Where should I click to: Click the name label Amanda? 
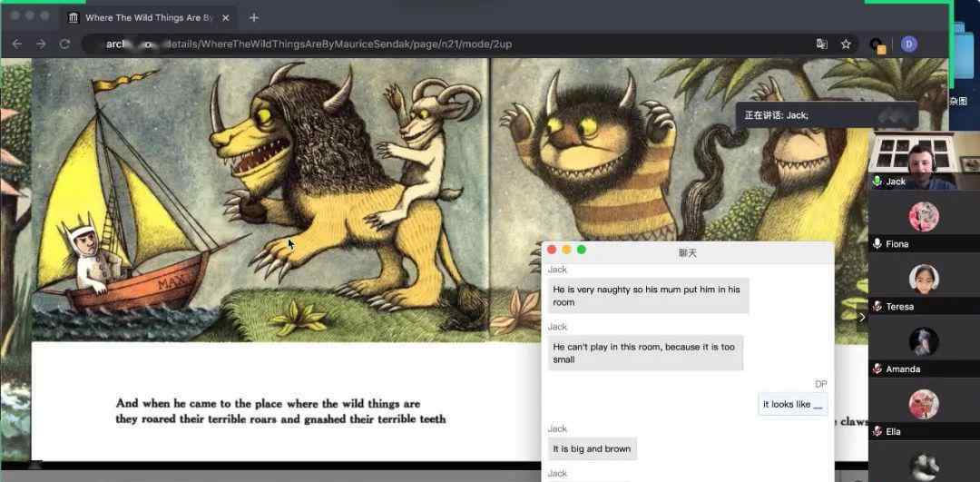[903, 369]
